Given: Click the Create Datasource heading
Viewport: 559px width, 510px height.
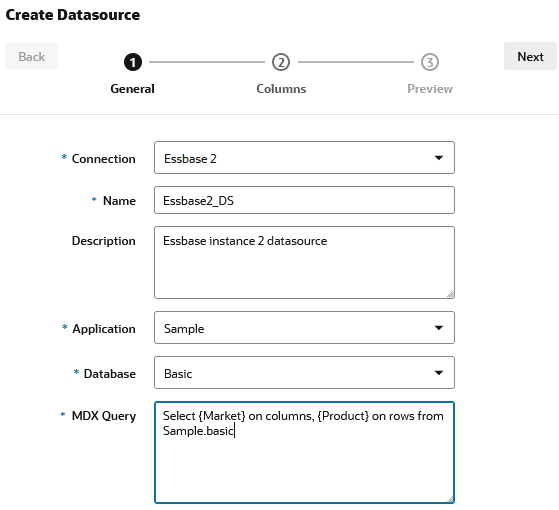Looking at the screenshot, I should (73, 15).
